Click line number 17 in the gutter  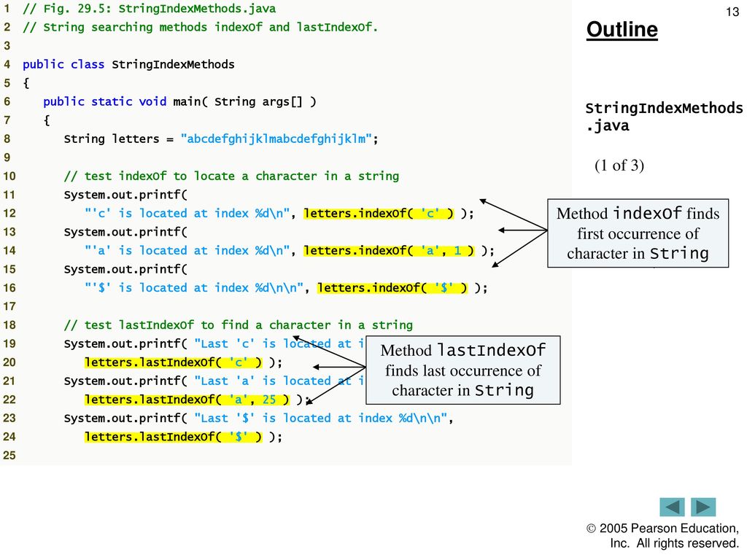[x=9, y=306]
